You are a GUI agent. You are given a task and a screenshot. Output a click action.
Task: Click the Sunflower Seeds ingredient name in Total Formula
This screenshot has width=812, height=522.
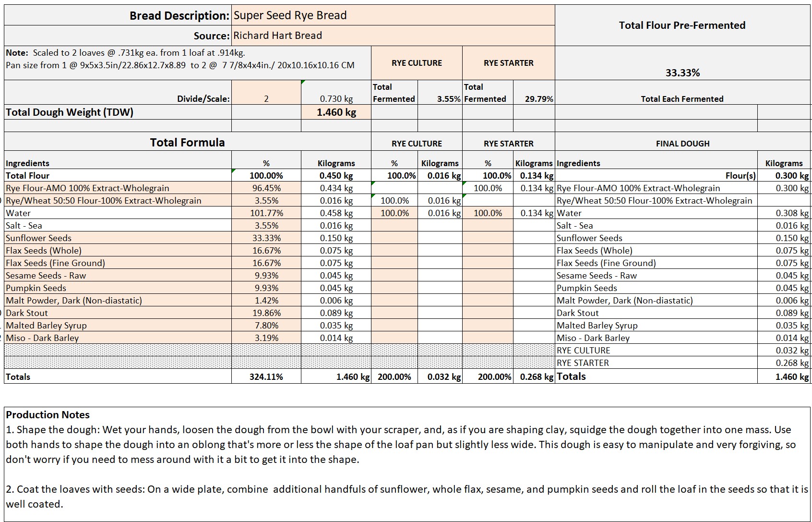point(39,238)
